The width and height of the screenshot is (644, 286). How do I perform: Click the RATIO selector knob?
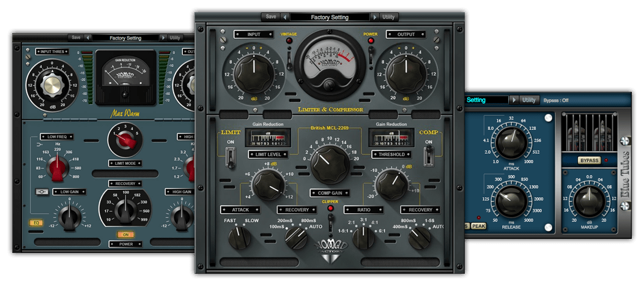coord(363,238)
